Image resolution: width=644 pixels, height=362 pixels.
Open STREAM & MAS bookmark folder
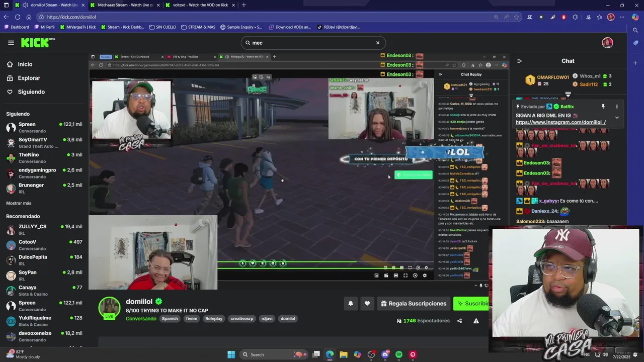[198, 27]
